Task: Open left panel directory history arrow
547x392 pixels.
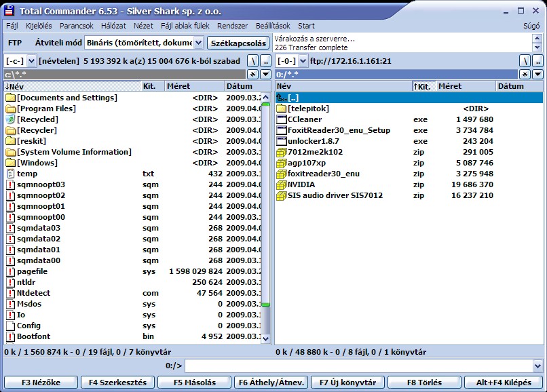Action: [x=266, y=74]
